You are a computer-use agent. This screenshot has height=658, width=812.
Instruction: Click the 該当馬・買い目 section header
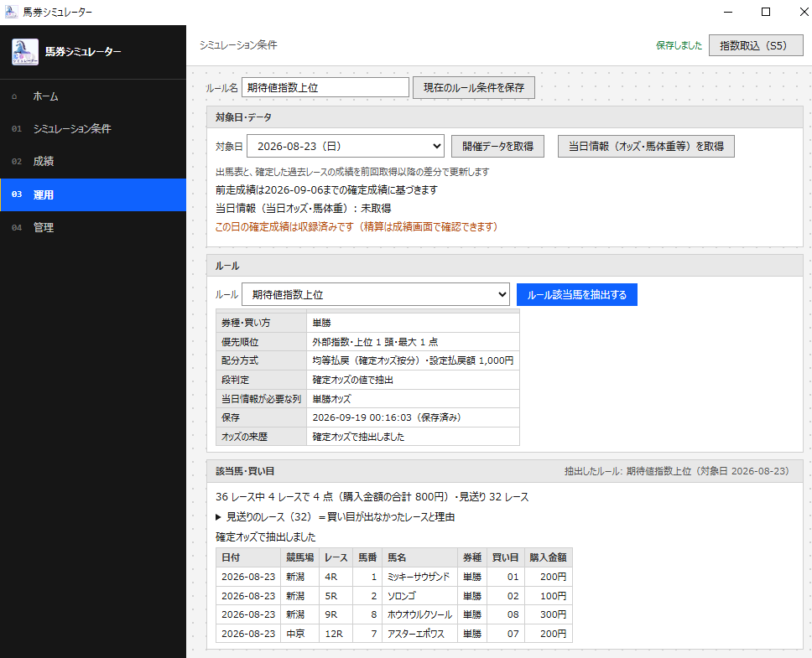click(505, 471)
